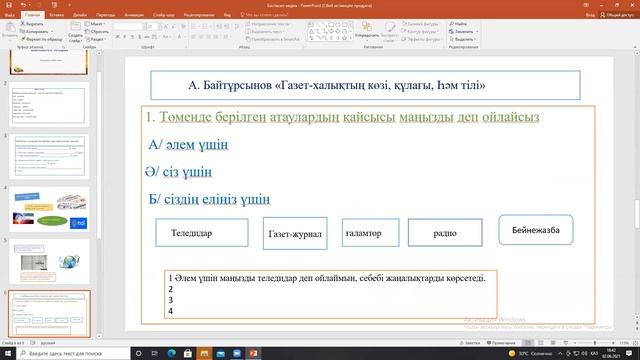The height and width of the screenshot is (360, 640).
Task: Click the Экспресс-стили icon
Action: pyautogui.click(x=390, y=27)
